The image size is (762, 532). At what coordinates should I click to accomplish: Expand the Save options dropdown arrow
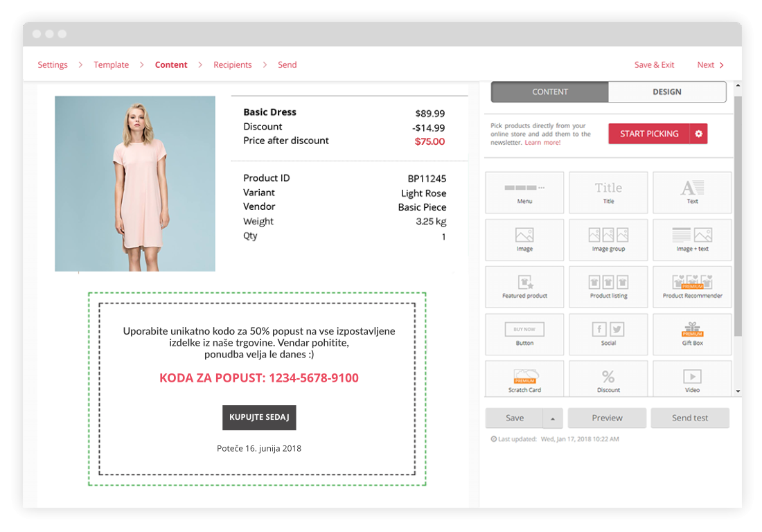(x=552, y=418)
